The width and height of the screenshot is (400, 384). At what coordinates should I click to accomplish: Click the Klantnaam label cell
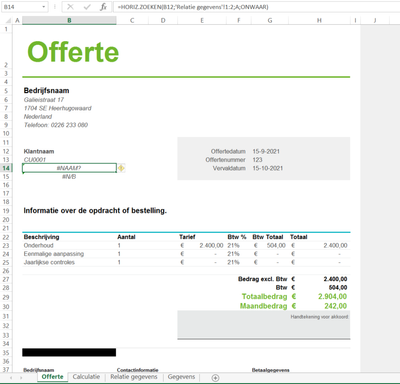(69, 151)
